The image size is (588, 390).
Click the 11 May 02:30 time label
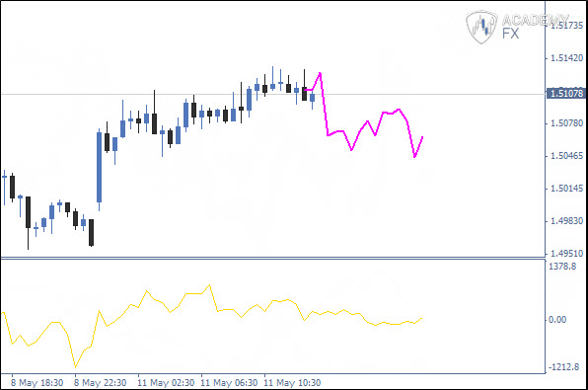point(166,383)
